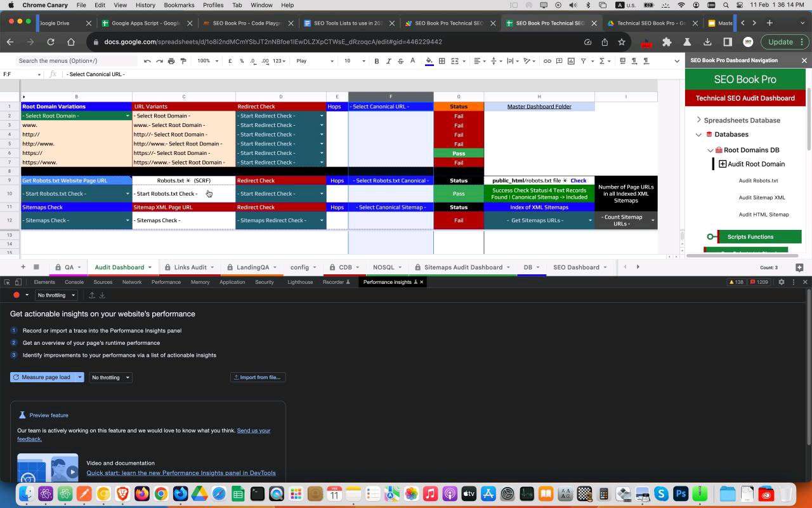812x508 pixels.
Task: Format number as percent
Action: point(242,61)
